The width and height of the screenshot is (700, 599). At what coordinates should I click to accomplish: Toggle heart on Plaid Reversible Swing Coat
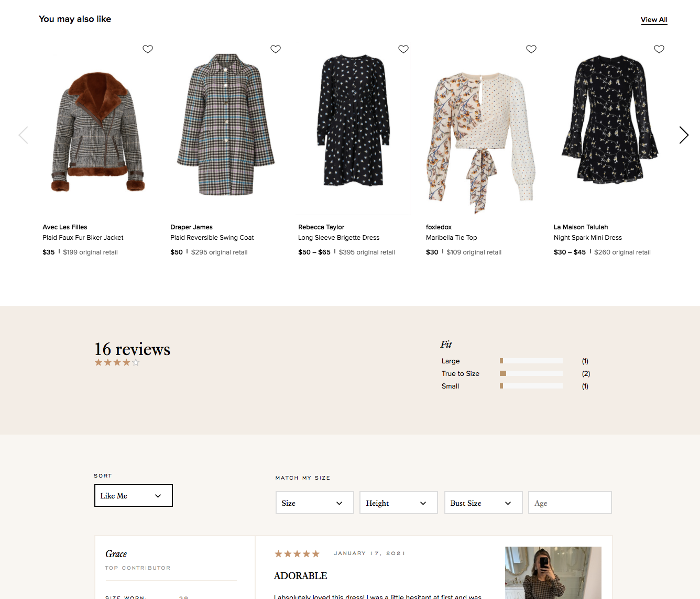pos(276,49)
